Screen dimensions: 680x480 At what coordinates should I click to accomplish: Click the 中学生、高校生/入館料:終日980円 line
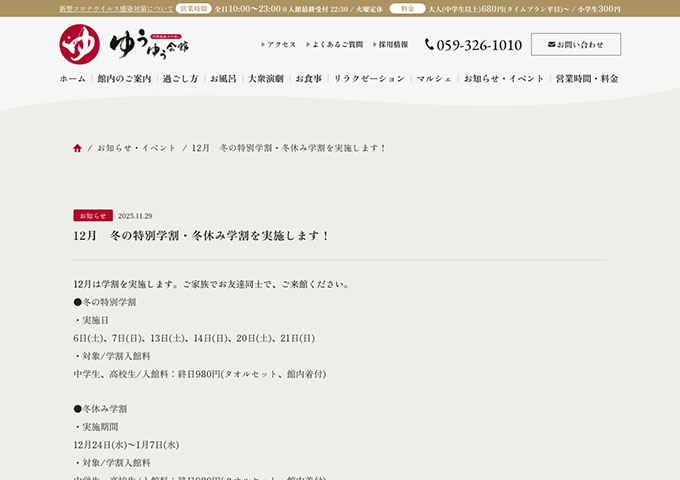click(199, 374)
